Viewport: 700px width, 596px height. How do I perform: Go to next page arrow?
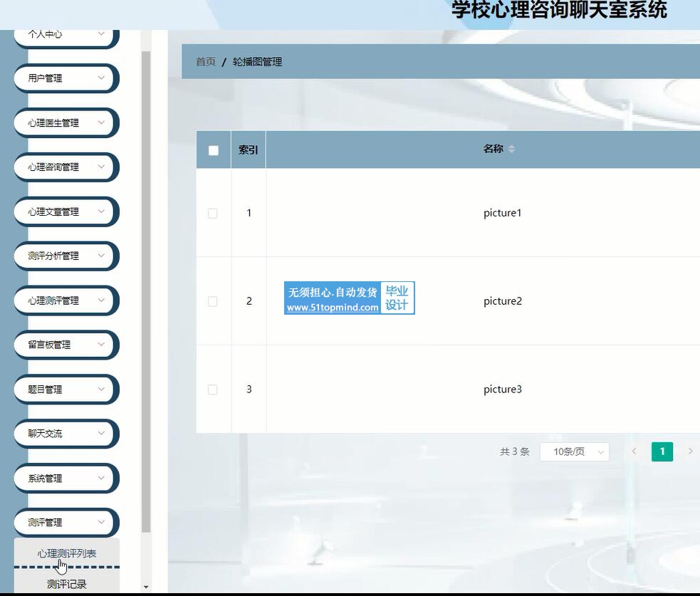pos(690,451)
